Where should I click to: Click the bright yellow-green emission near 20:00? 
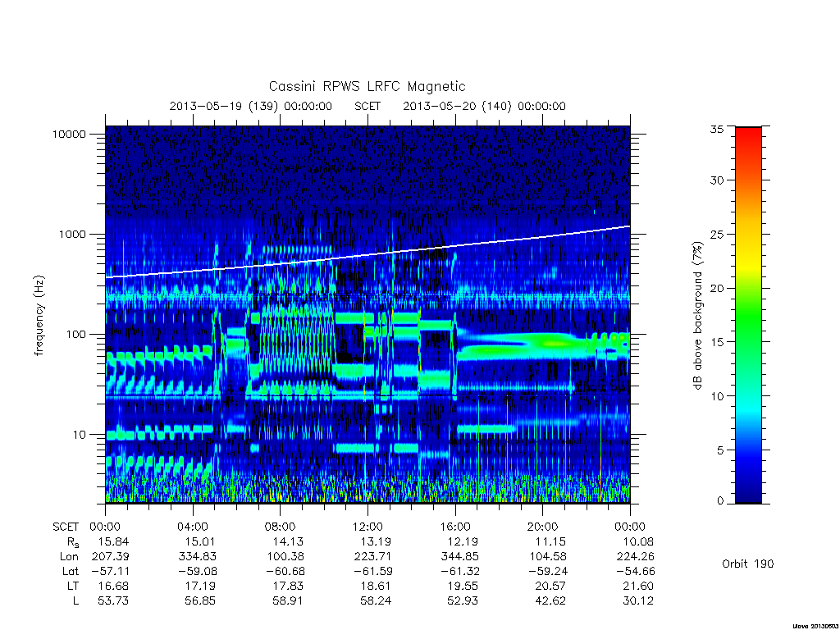pos(552,342)
